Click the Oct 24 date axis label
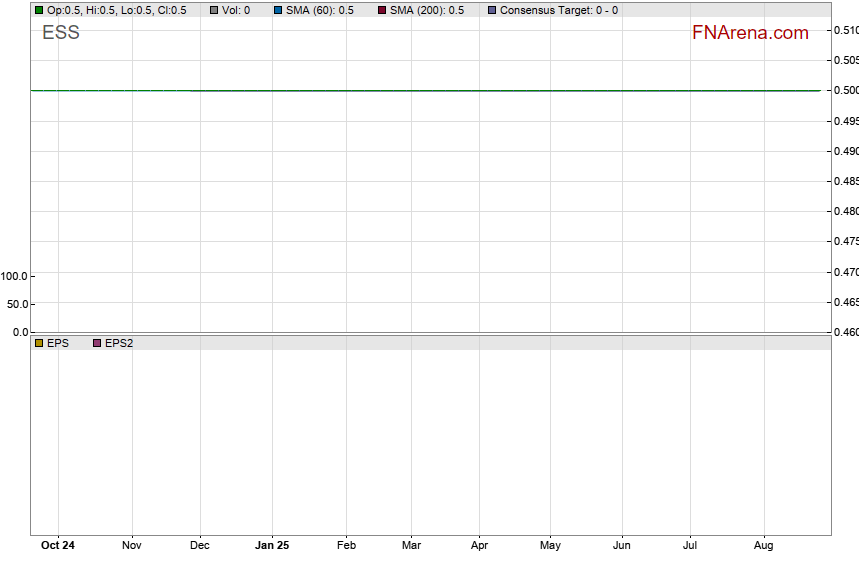 pos(58,546)
